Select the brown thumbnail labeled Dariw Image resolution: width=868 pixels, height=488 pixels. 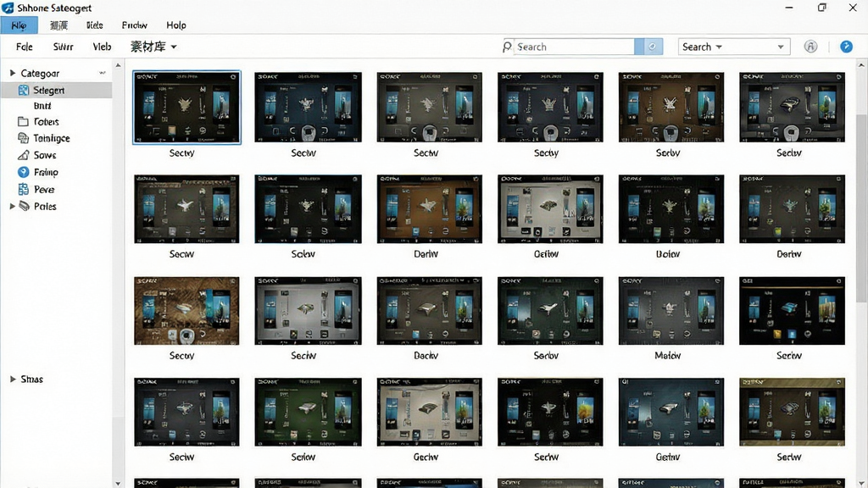click(429, 209)
